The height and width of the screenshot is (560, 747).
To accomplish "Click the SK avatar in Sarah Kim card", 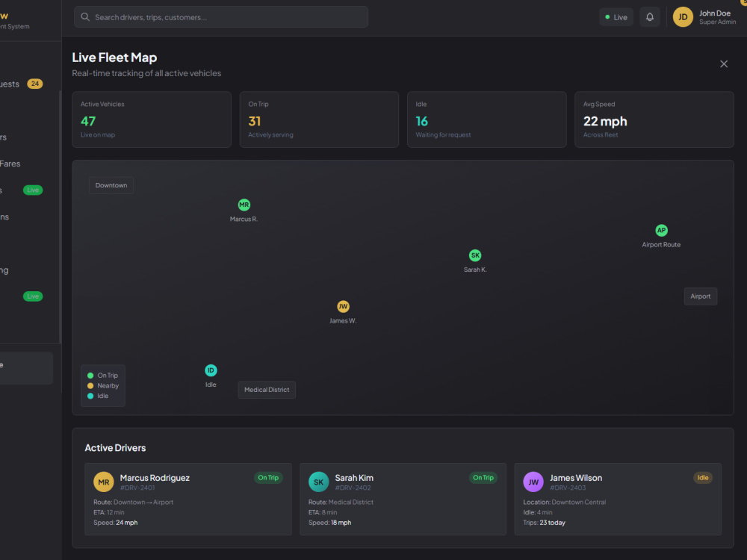I will pyautogui.click(x=319, y=482).
